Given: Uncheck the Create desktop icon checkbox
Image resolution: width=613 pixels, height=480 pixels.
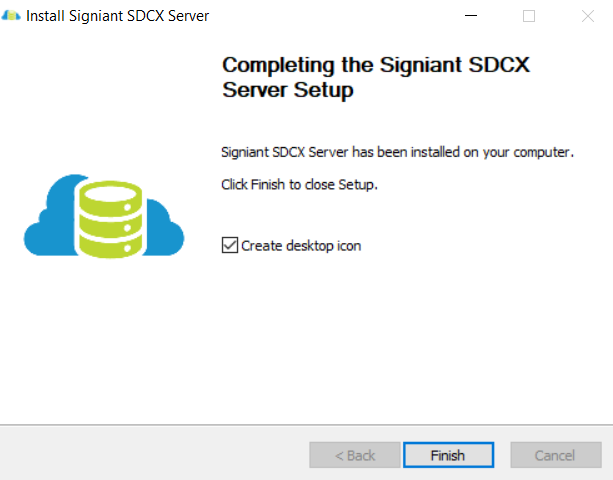Looking at the screenshot, I should click(230, 245).
